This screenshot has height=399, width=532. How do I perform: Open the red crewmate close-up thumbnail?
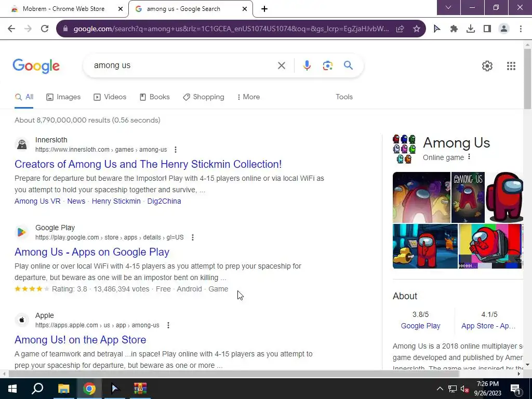tap(504, 197)
